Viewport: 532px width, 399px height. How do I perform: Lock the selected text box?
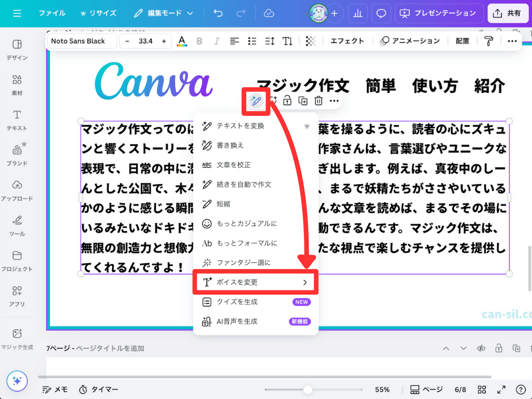[287, 101]
